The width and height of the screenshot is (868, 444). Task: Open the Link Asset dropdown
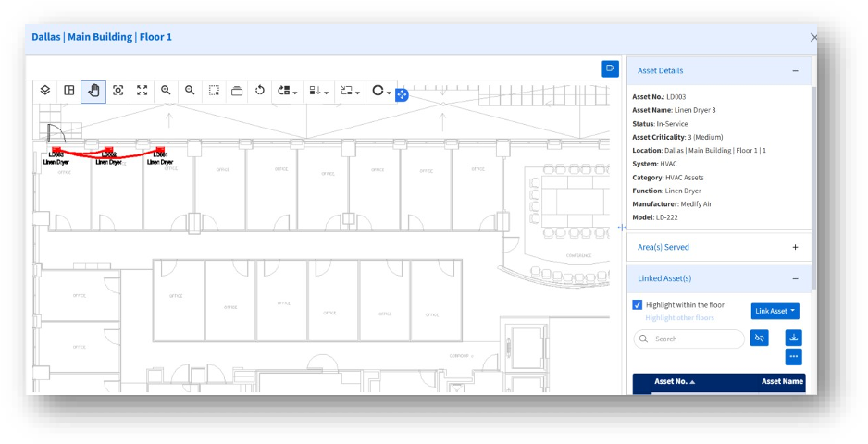click(x=775, y=311)
